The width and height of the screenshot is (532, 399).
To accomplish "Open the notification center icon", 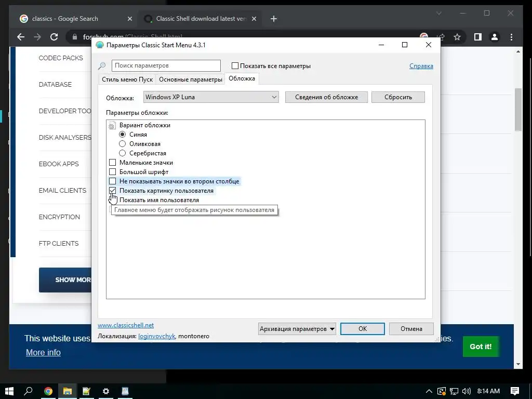I will [515, 391].
